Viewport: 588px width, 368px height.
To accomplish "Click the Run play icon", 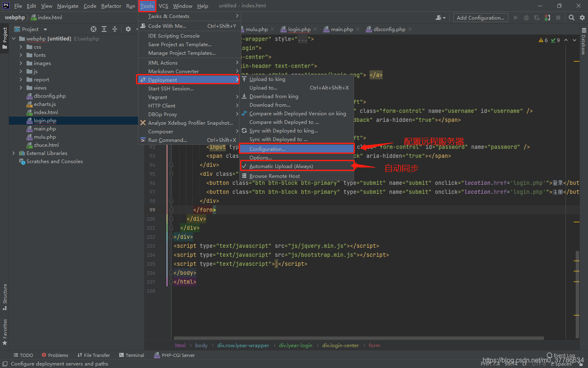I will 516,18.
